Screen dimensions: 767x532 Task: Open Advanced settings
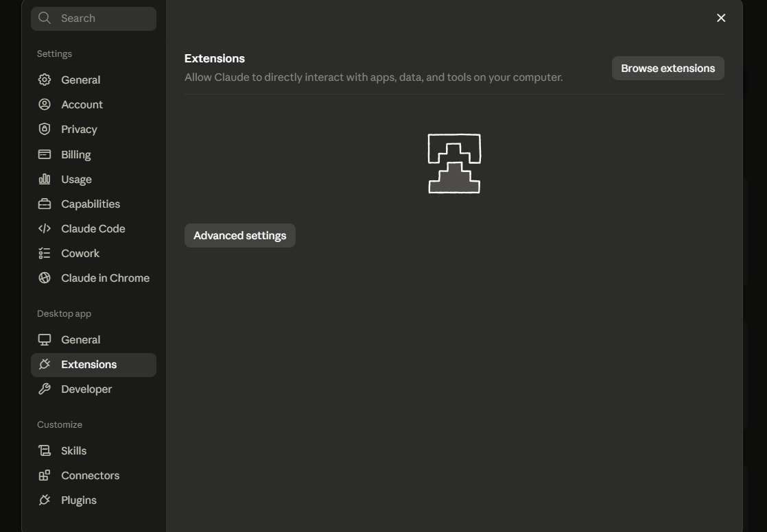(239, 235)
